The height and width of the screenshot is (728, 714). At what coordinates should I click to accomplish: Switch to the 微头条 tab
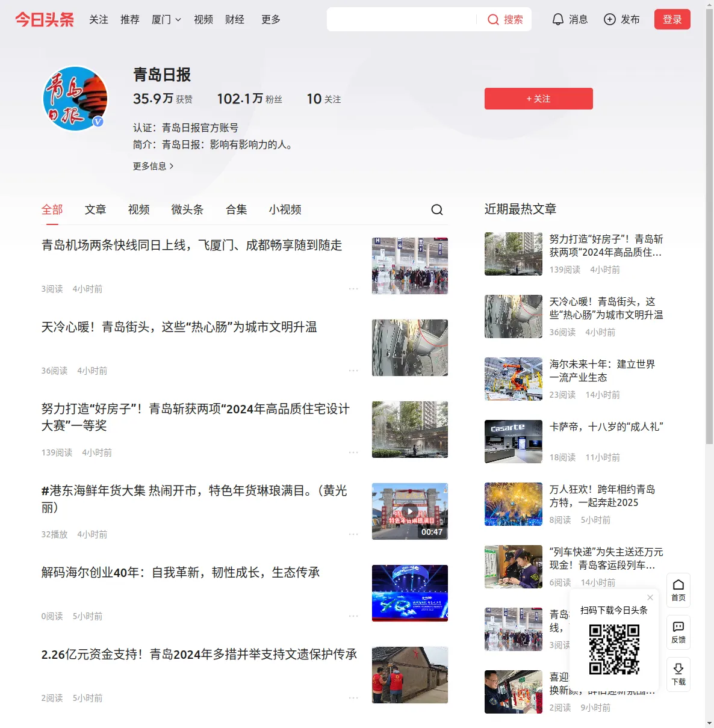(x=188, y=209)
